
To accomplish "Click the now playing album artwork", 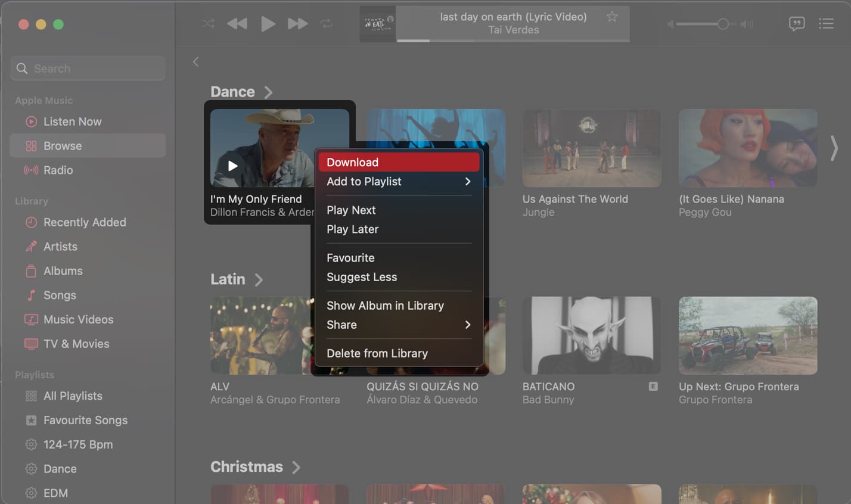I will [x=378, y=24].
